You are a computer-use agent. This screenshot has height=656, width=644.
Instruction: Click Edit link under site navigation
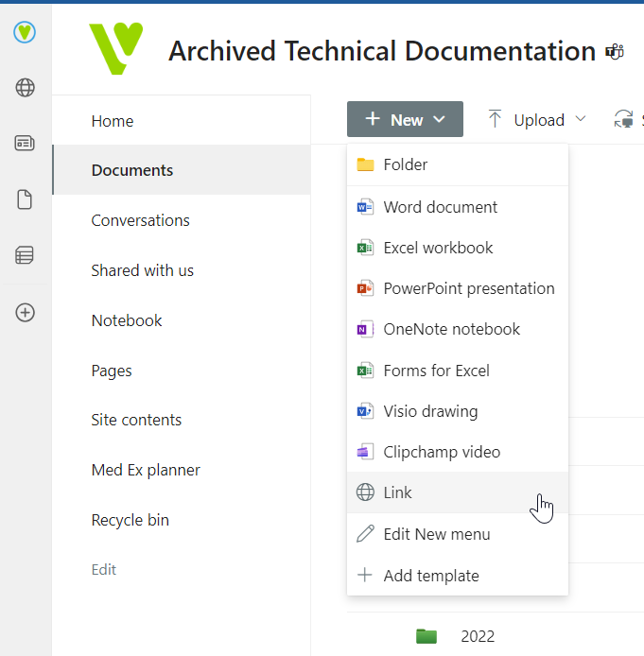point(104,569)
